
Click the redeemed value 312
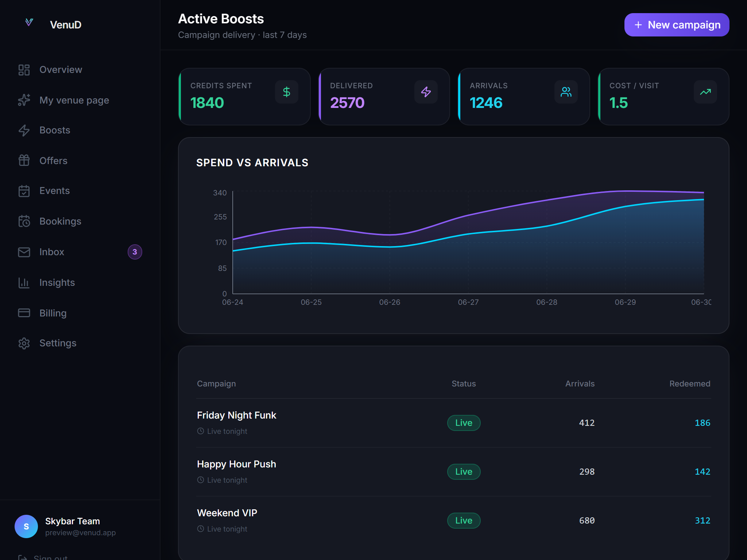point(703,521)
